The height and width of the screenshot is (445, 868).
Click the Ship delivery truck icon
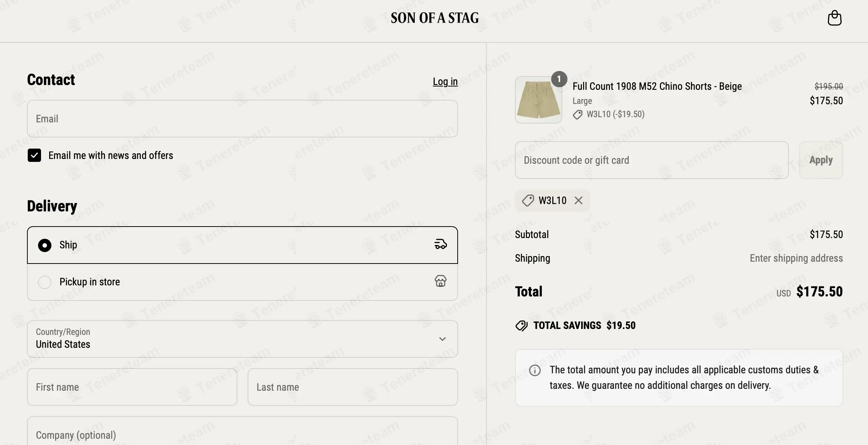[x=440, y=244]
